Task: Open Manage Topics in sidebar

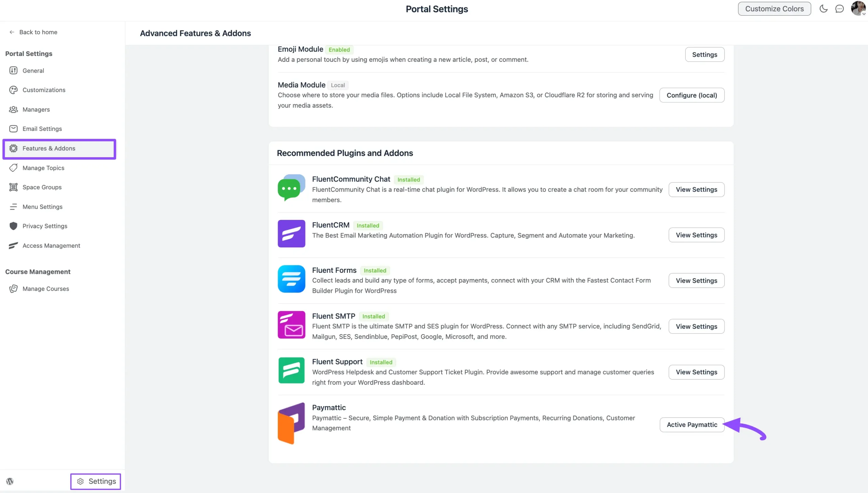Action: click(43, 168)
